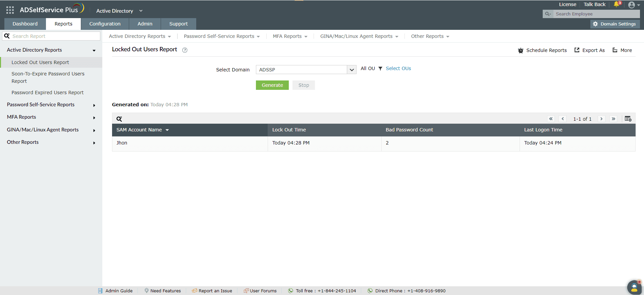Open Password Expired Users Report

(47, 93)
